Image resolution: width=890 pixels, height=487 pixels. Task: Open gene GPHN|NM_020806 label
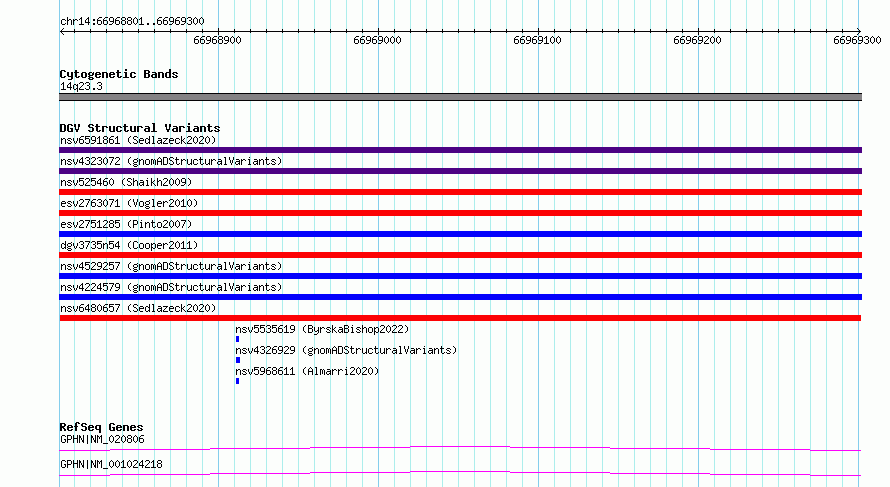[102, 439]
